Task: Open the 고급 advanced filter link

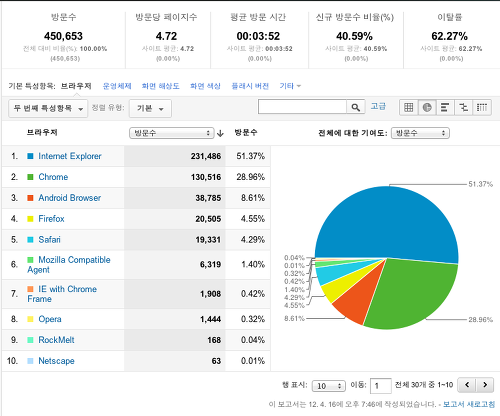Action: 378,106
